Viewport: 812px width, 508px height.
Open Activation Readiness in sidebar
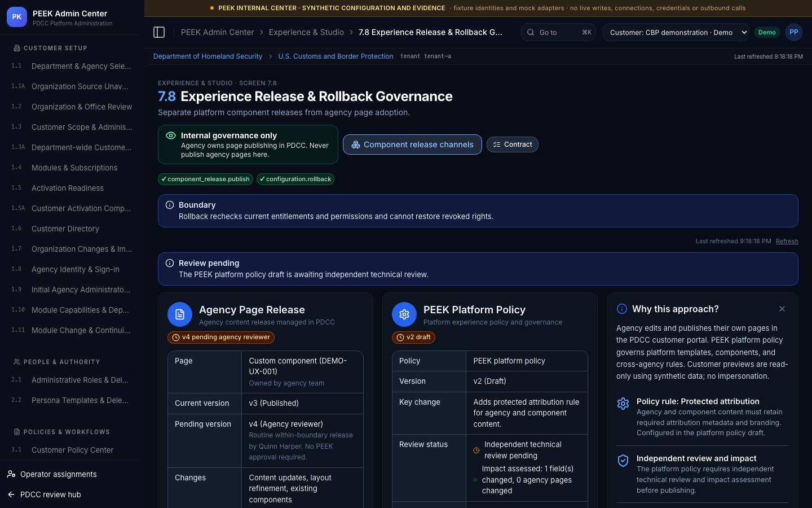tap(72, 188)
